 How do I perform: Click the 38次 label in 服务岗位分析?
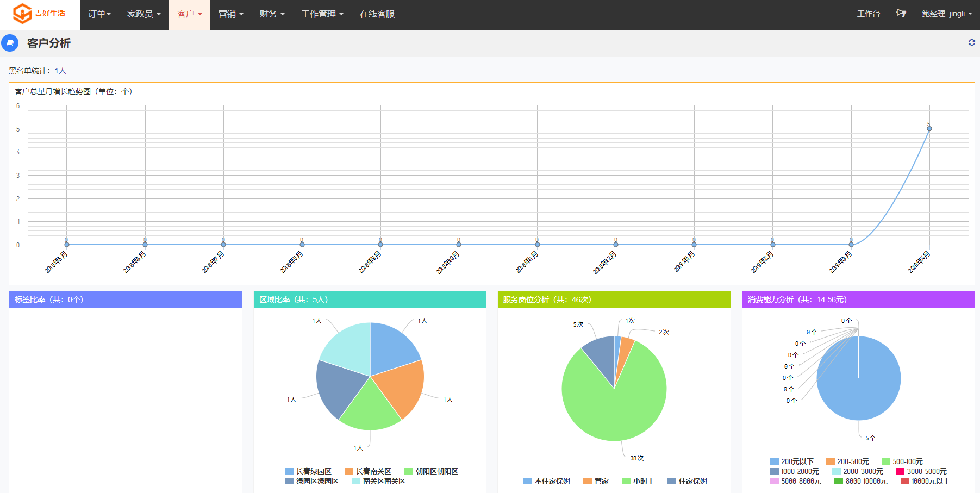(x=637, y=458)
